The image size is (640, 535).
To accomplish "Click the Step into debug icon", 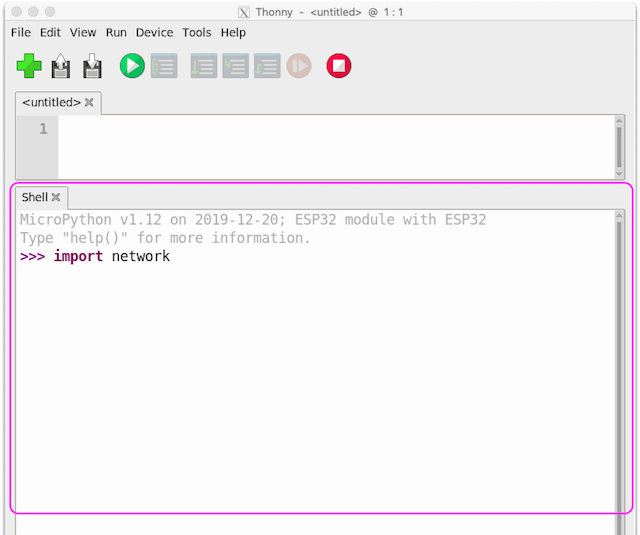I will click(x=236, y=66).
